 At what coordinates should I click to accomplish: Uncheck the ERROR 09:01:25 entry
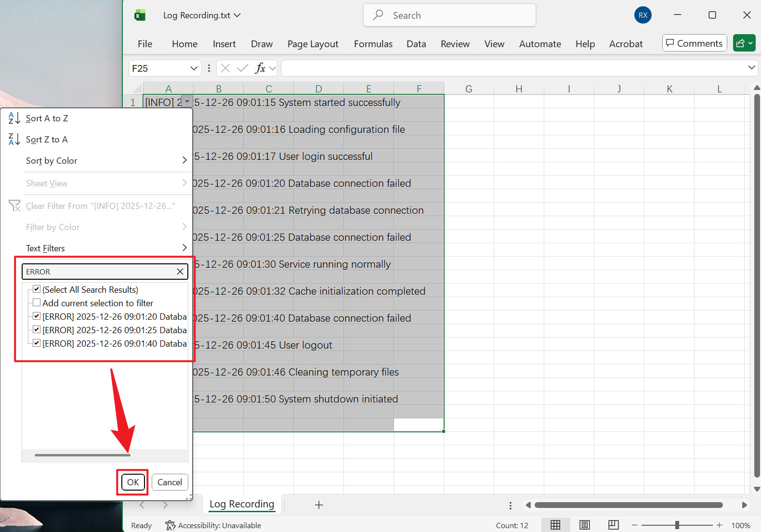(37, 330)
